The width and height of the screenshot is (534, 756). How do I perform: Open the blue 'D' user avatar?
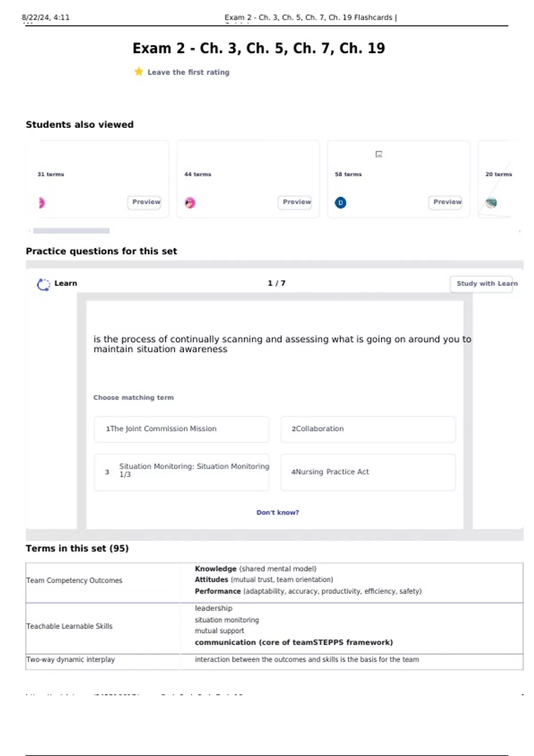[340, 203]
